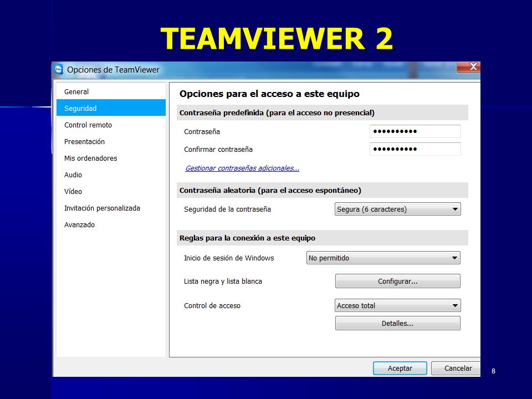The width and height of the screenshot is (532, 399).
Task: Click the TeamViewer logo icon in title bar
Action: pyautogui.click(x=59, y=70)
